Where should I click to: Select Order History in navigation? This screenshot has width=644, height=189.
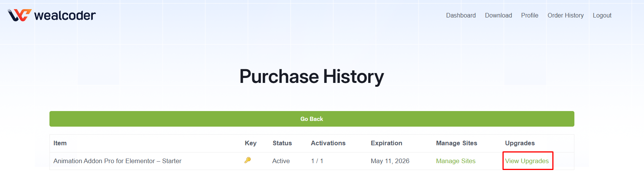(565, 15)
